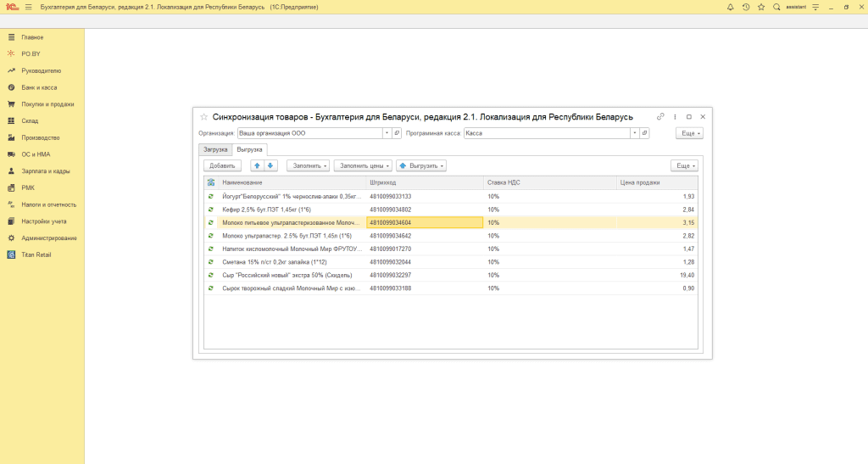
Task: Sort by Ставка НДС column header
Action: [549, 182]
